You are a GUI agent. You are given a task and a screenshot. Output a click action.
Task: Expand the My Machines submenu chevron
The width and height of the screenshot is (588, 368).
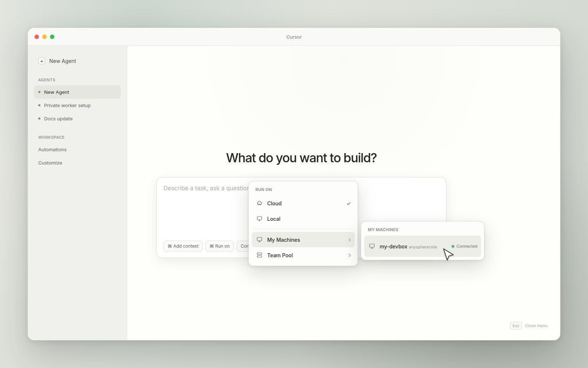click(349, 240)
